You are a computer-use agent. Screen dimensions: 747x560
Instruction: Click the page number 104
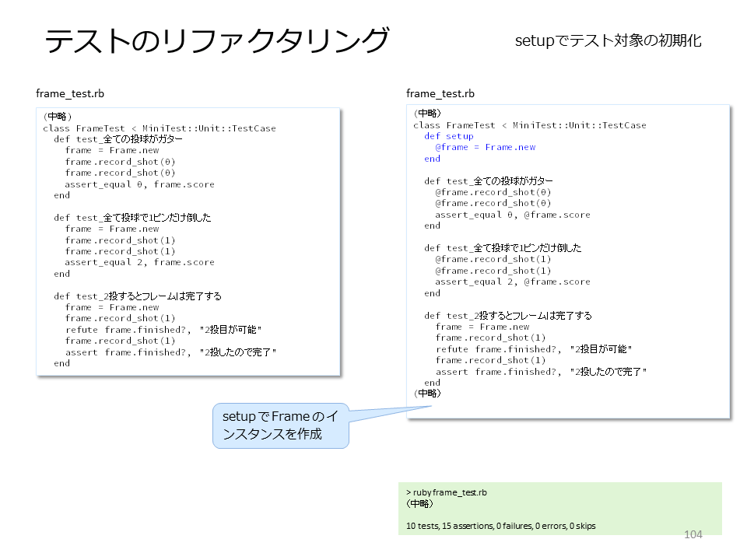693,534
